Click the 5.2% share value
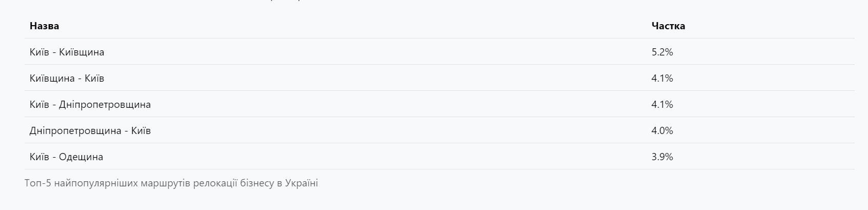This screenshot has width=868, height=210. click(x=662, y=52)
